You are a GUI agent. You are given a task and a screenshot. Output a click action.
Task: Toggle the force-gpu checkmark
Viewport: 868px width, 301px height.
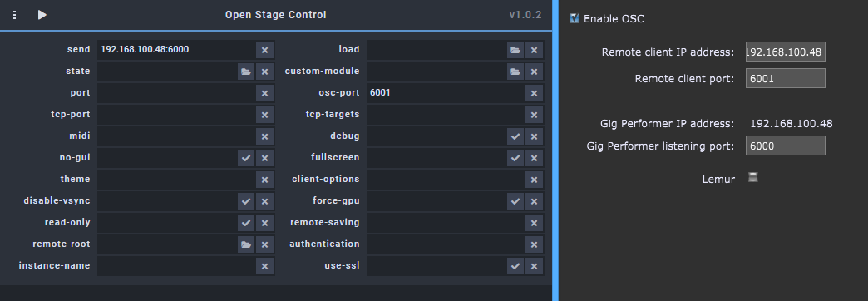pos(515,201)
